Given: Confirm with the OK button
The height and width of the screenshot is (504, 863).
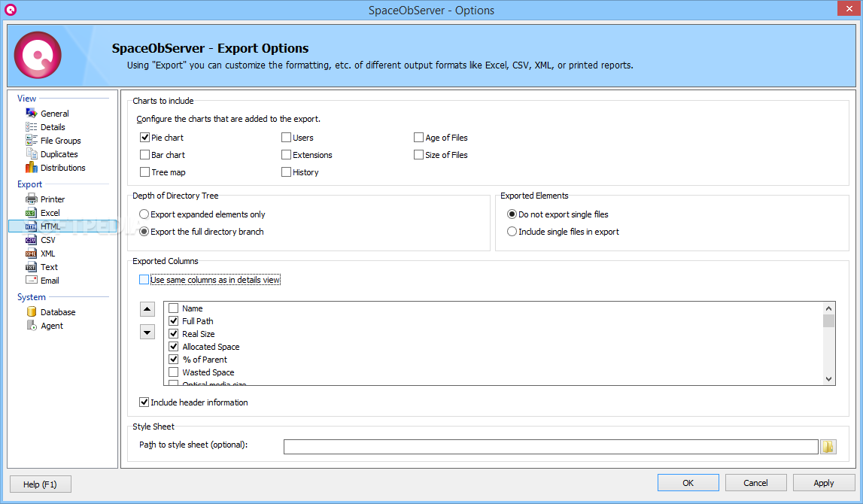Looking at the screenshot, I should pos(688,482).
